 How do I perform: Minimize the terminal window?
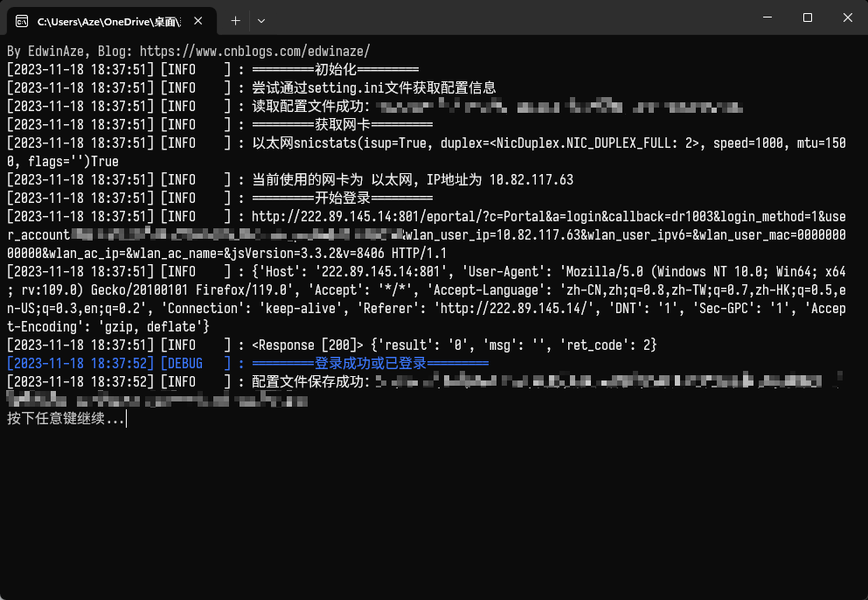(x=767, y=18)
